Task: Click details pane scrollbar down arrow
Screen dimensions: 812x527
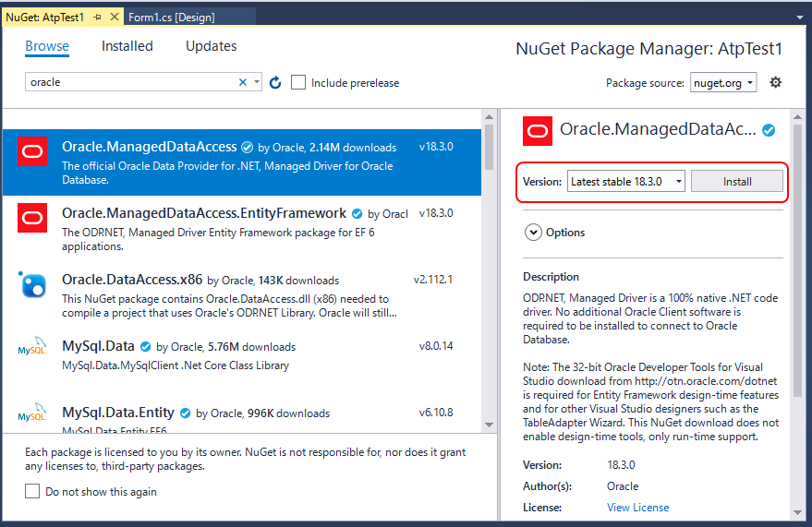Action: click(797, 512)
